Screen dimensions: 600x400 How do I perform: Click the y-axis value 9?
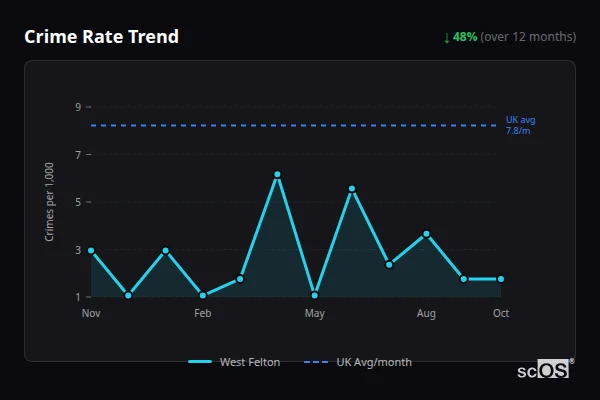click(x=78, y=107)
